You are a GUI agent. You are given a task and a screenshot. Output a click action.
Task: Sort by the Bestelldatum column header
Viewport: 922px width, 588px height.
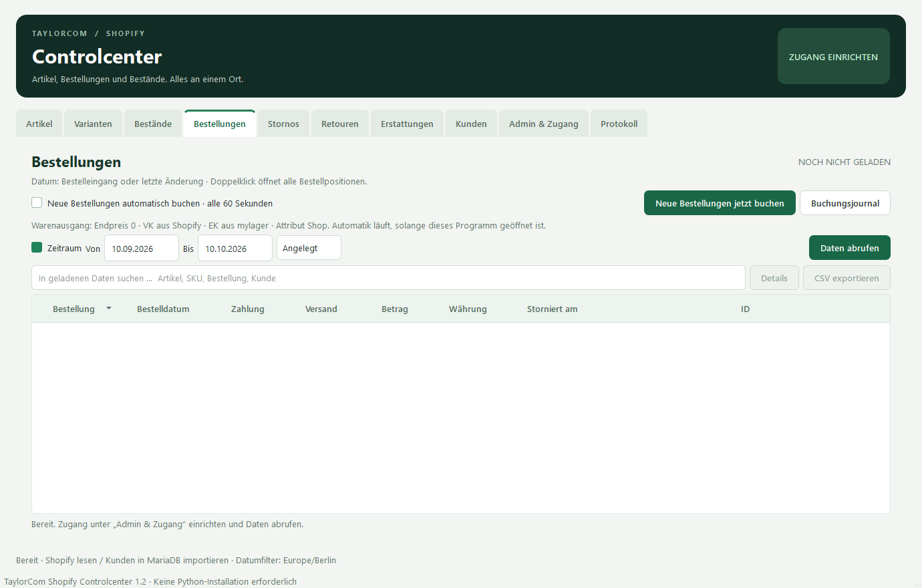click(163, 309)
